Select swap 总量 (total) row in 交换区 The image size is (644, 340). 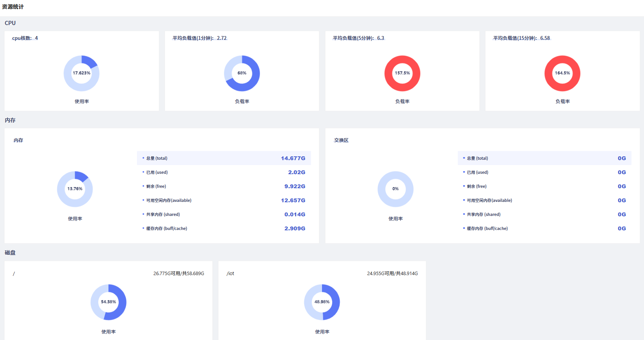pos(545,158)
